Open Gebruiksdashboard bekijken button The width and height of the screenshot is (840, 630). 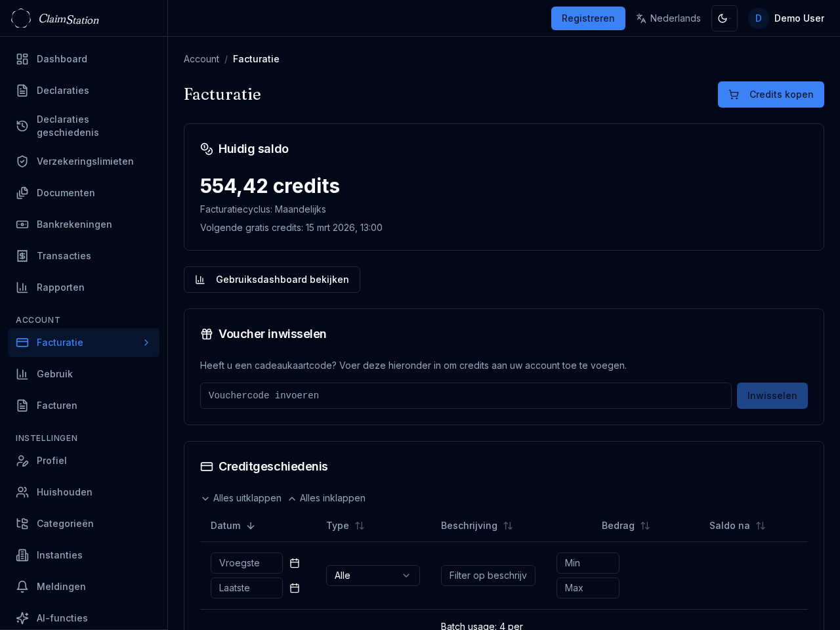pyautogui.click(x=272, y=280)
